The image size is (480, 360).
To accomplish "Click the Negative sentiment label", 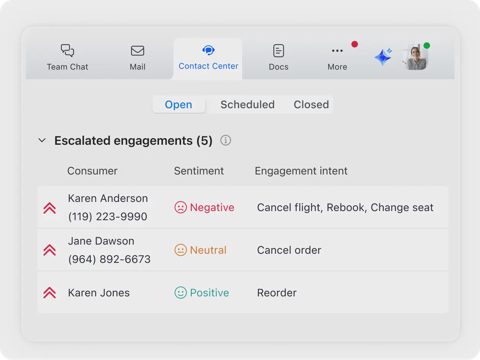I will (x=212, y=207).
